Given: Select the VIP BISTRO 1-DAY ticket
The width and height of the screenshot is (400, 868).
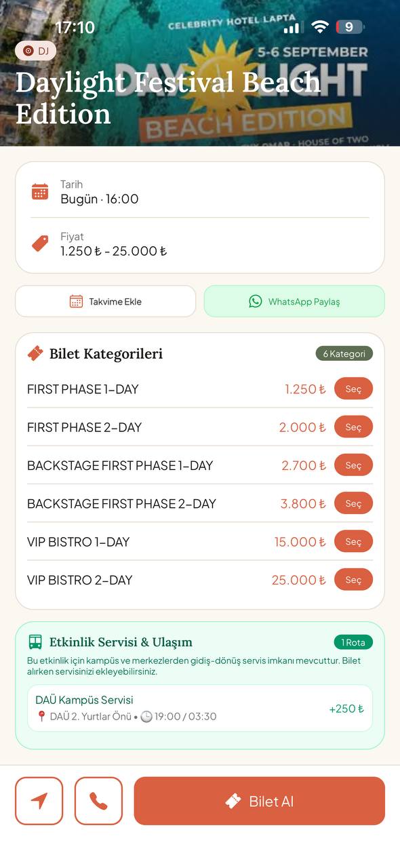Looking at the screenshot, I should click(x=353, y=542).
